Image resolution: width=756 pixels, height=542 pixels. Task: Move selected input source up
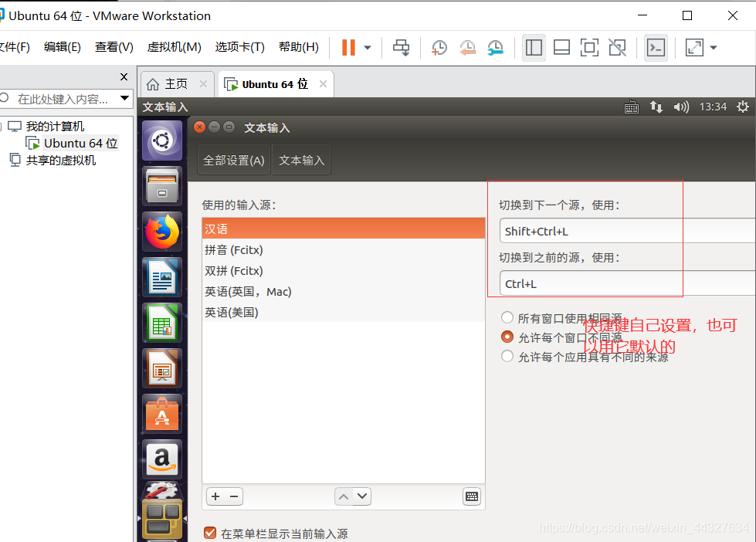pos(344,496)
